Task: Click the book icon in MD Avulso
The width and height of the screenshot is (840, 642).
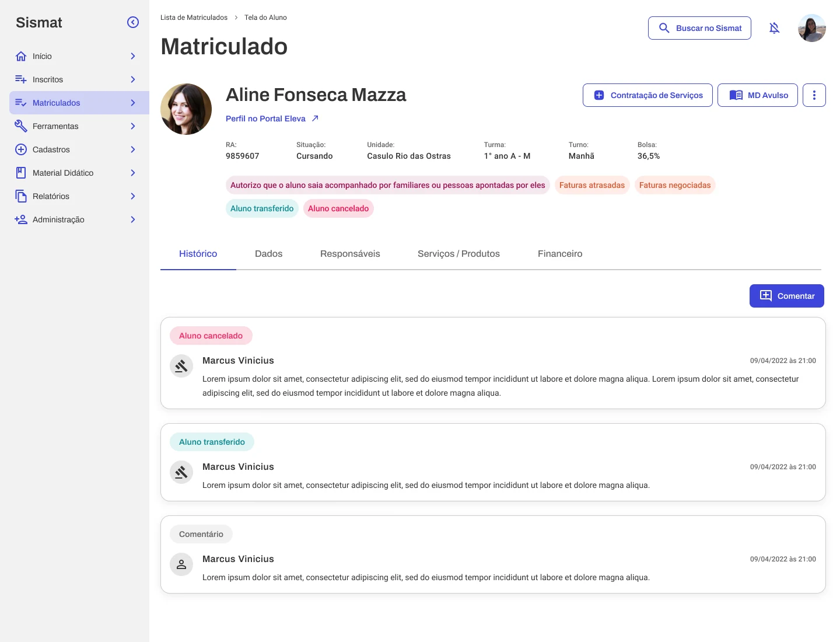Action: pyautogui.click(x=736, y=95)
